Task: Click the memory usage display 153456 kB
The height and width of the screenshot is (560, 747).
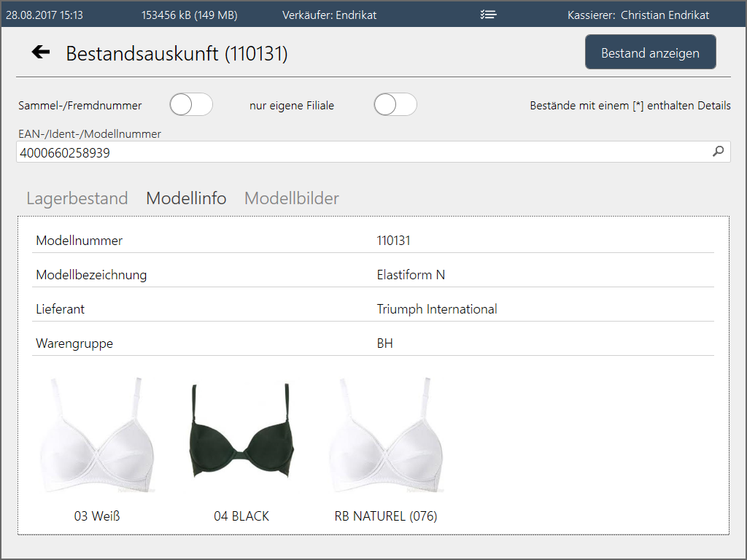Action: click(x=189, y=15)
